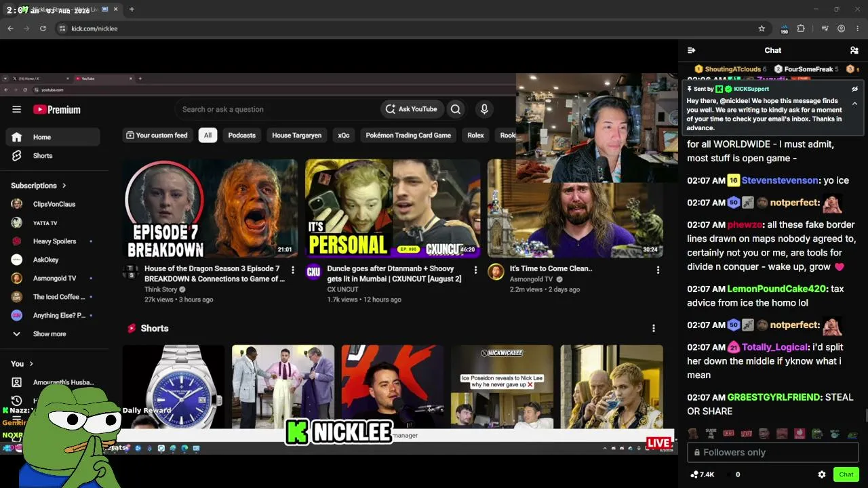The image size is (868, 488).
Task: Collapse the Kick chat panel
Action: click(x=691, y=50)
